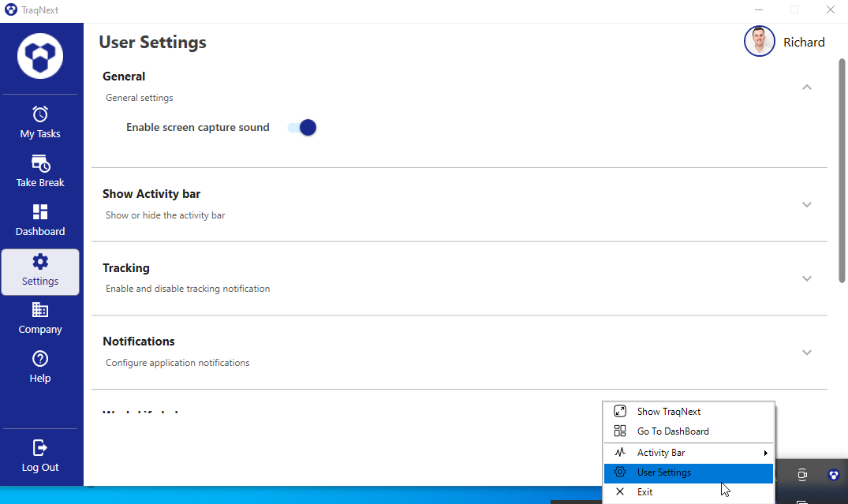
Task: Expand the Show Activity bar section
Action: point(806,204)
